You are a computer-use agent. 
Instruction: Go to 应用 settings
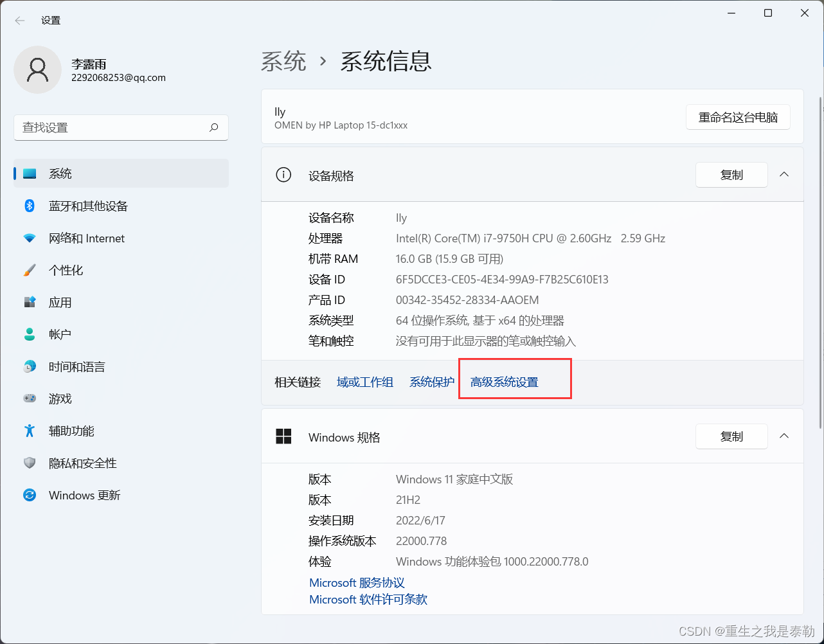tap(121, 302)
